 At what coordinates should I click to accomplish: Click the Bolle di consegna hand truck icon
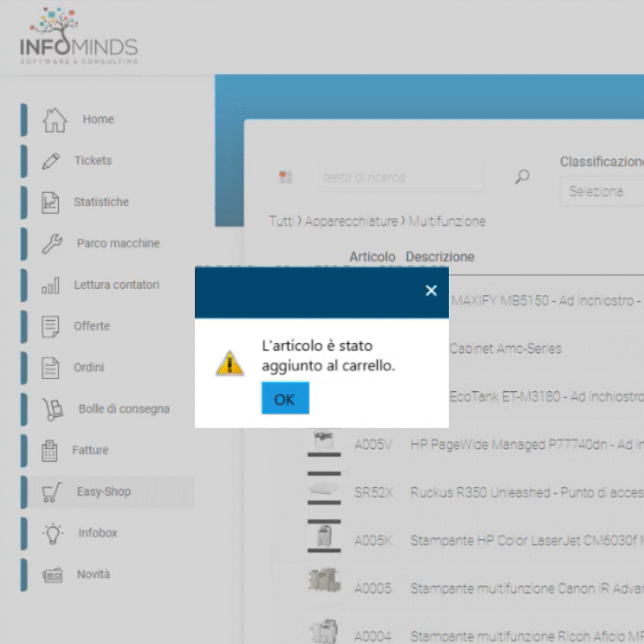coord(53,409)
